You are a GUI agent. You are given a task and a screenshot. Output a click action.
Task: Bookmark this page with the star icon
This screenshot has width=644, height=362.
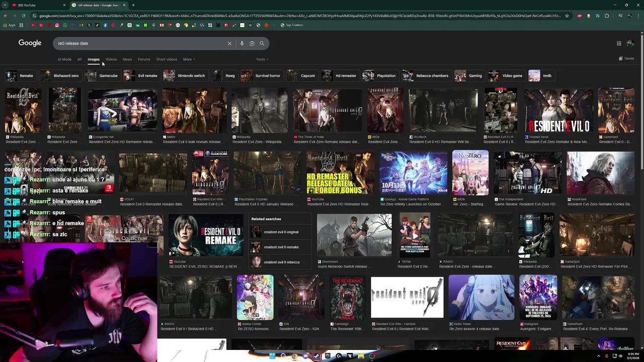click(x=567, y=16)
